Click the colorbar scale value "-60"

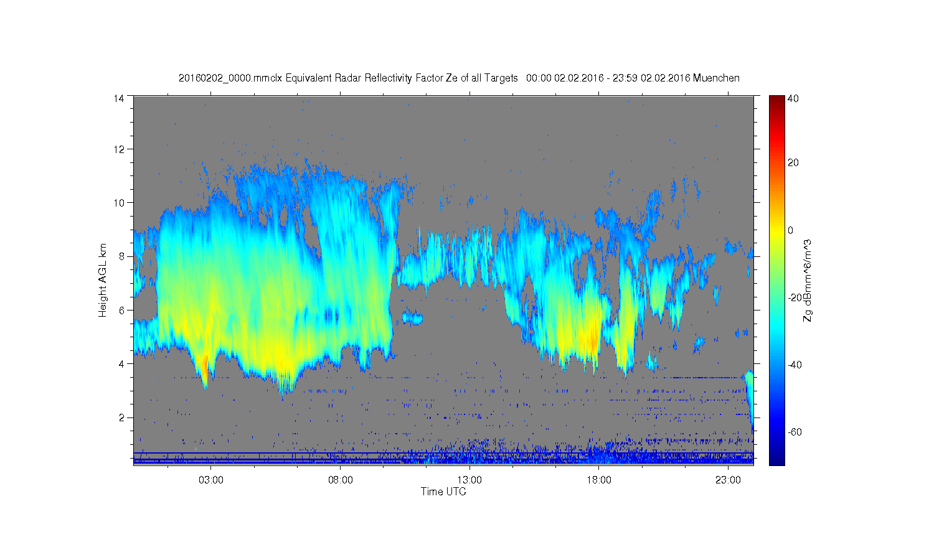click(795, 432)
